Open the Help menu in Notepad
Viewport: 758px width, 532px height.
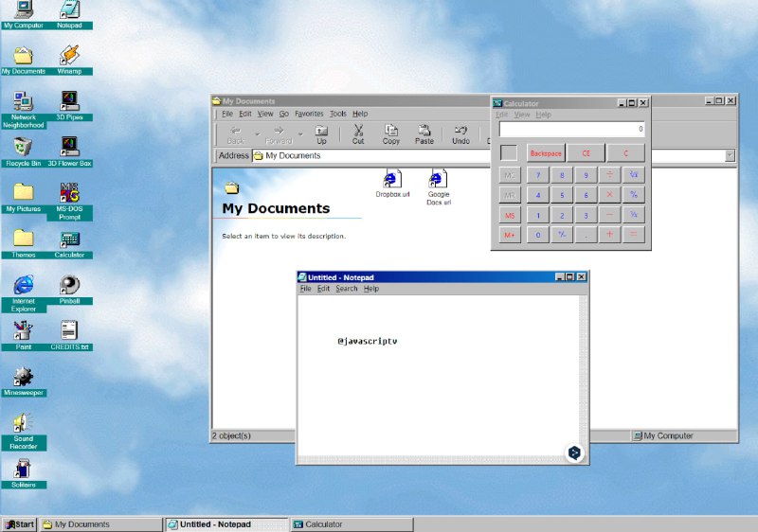(x=371, y=289)
